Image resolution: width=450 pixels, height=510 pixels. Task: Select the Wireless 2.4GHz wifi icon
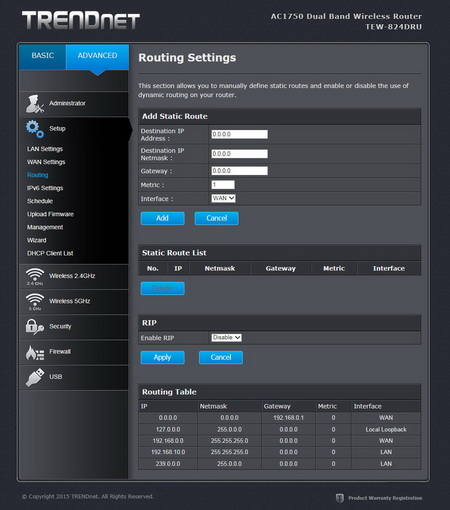pos(35,276)
